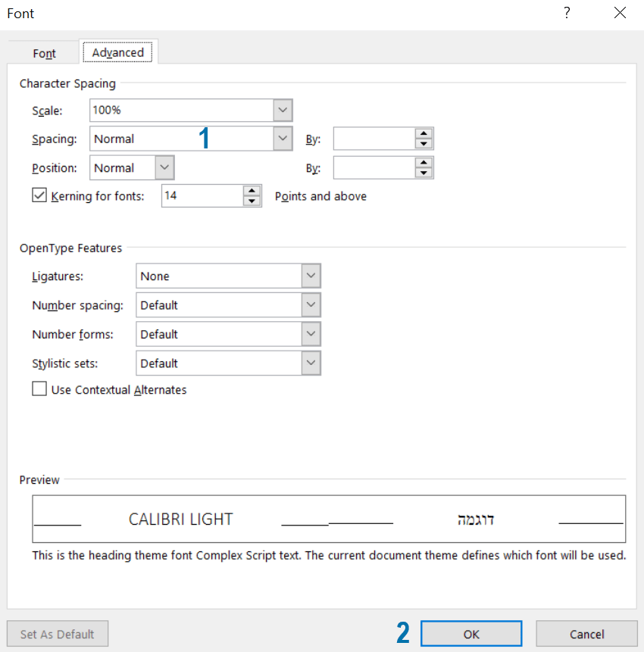Open the Scale dropdown
This screenshot has height=652, width=644.
pos(283,111)
